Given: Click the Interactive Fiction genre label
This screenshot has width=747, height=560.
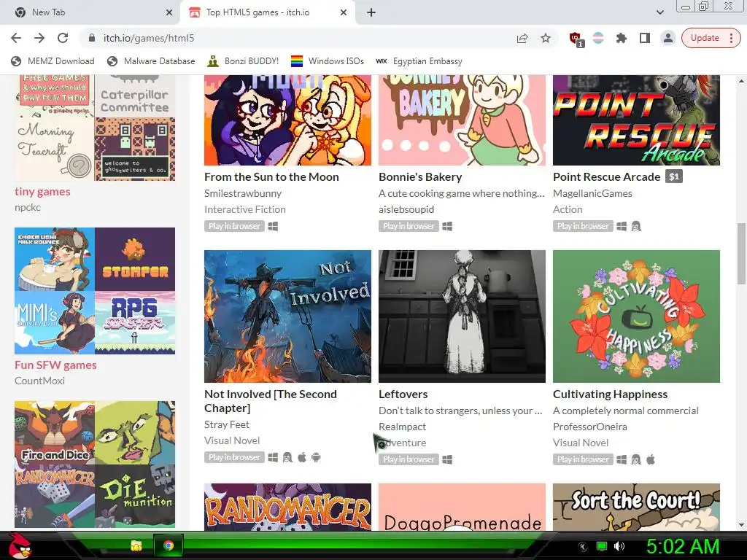Looking at the screenshot, I should pyautogui.click(x=245, y=209).
